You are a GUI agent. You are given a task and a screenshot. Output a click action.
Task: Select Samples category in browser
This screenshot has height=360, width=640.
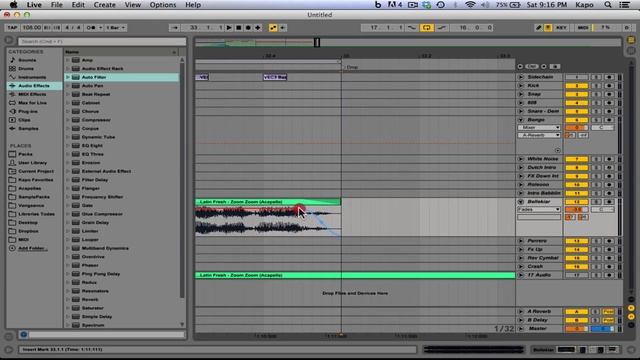point(28,129)
